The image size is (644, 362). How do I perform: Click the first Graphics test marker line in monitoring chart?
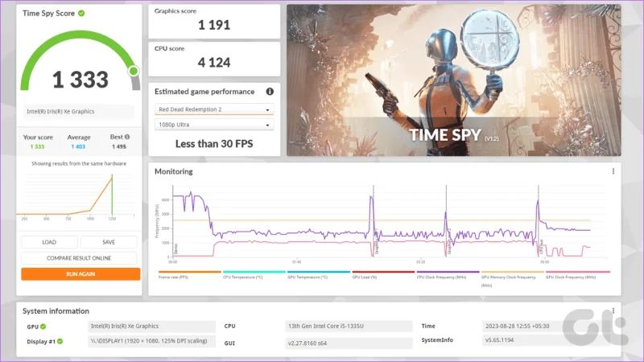374,222
